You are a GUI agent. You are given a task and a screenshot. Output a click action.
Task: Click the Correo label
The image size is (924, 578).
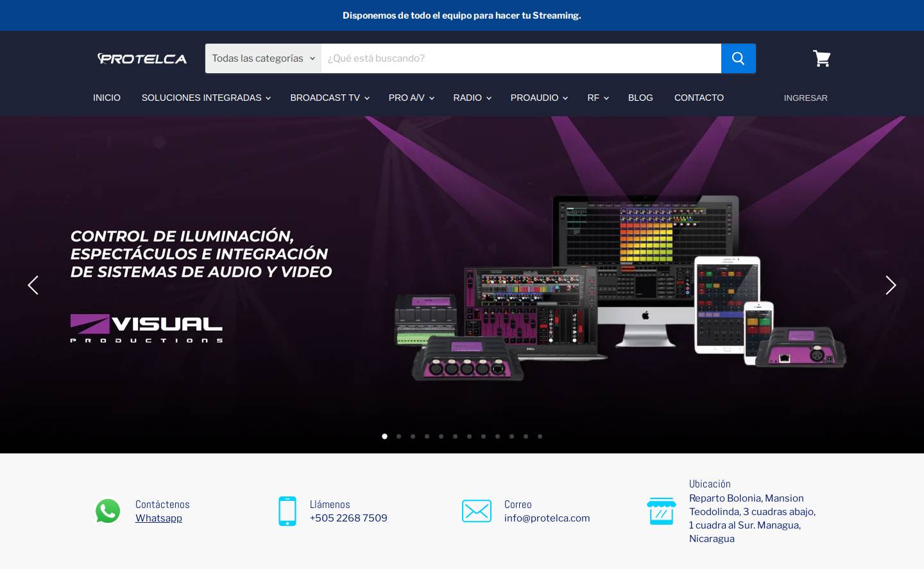click(x=518, y=504)
